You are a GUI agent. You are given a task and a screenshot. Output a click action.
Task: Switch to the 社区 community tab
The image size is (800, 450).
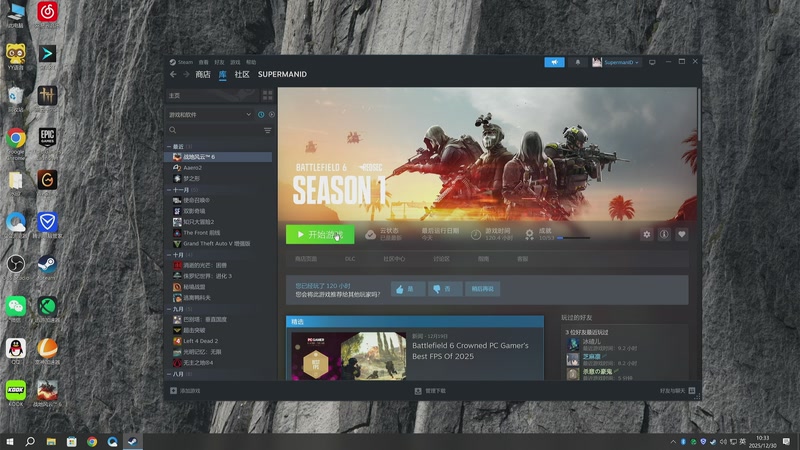(x=242, y=74)
